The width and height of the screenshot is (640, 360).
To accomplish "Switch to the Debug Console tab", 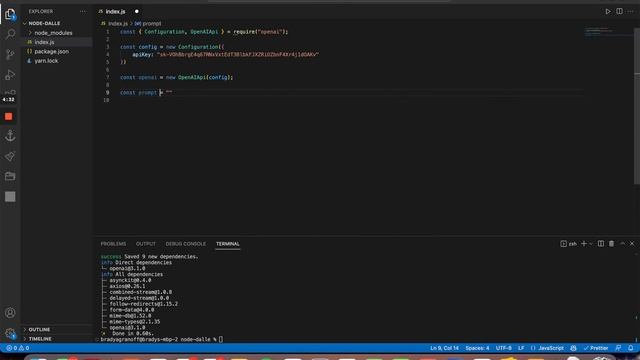I will click(x=186, y=244).
